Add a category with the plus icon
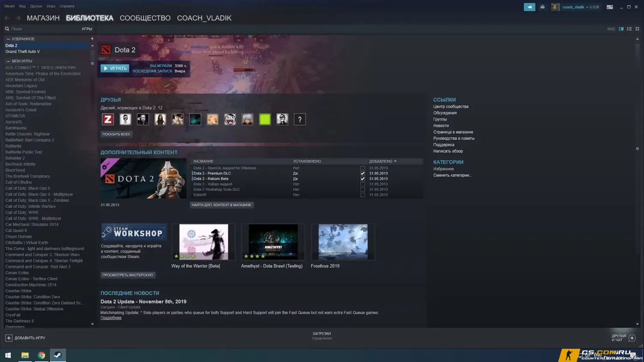644x362 pixels. click(92, 39)
